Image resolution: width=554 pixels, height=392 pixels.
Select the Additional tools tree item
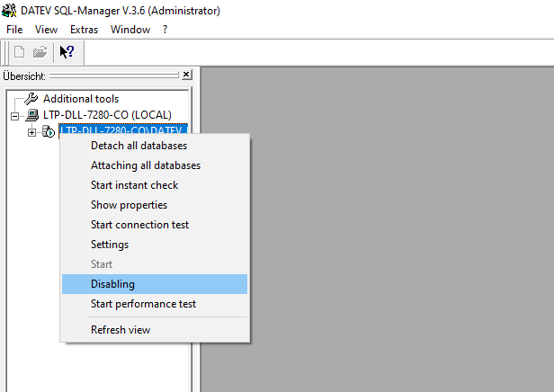tap(81, 99)
